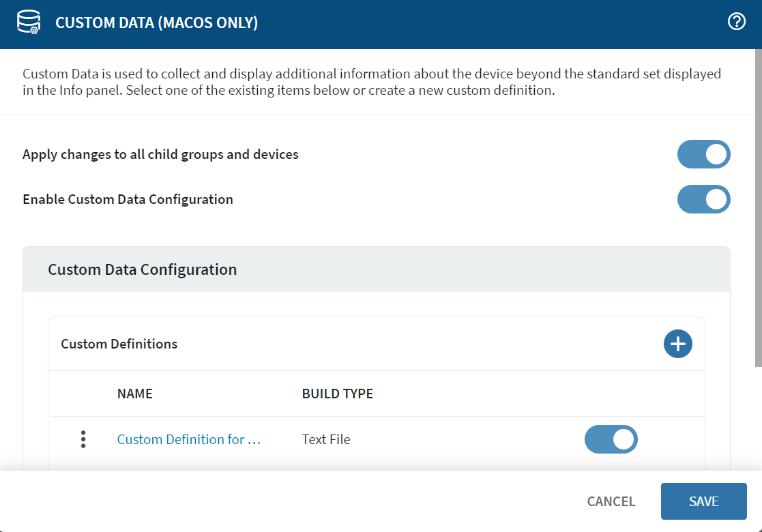Click the 'Custom Definitions' panel title
762x532 pixels.
pyautogui.click(x=119, y=344)
